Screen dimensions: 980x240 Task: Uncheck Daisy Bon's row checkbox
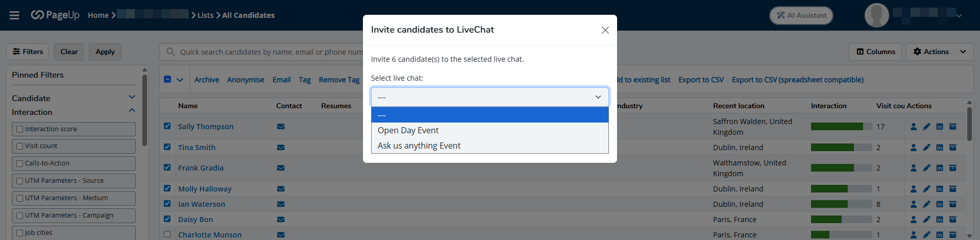coord(167,219)
